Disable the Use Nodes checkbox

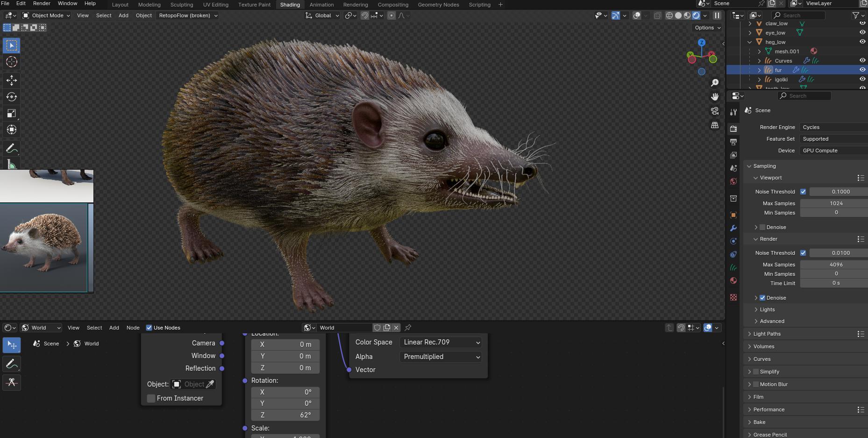149,328
